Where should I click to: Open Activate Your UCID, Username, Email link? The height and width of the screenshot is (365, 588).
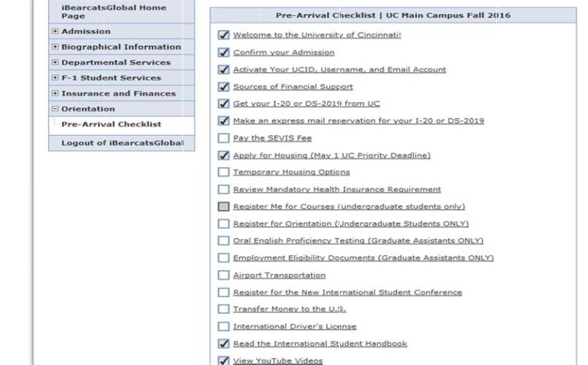tap(339, 69)
